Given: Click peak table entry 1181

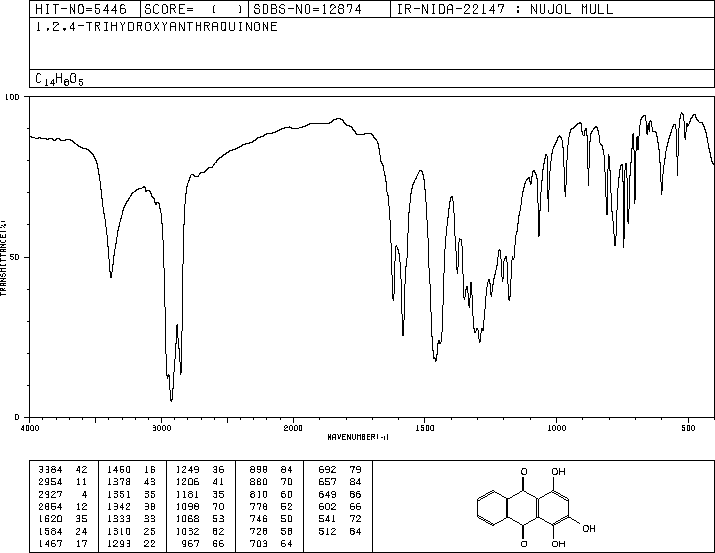Looking at the screenshot, I should 187,494.
